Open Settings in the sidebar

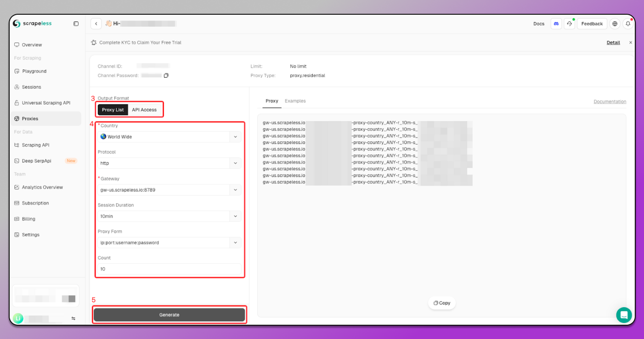tap(46, 235)
